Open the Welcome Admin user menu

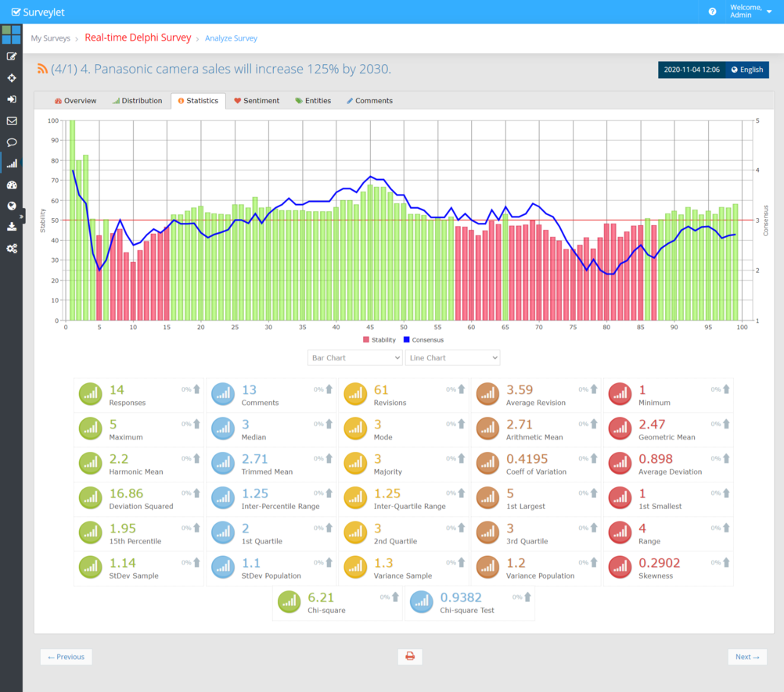click(x=750, y=11)
